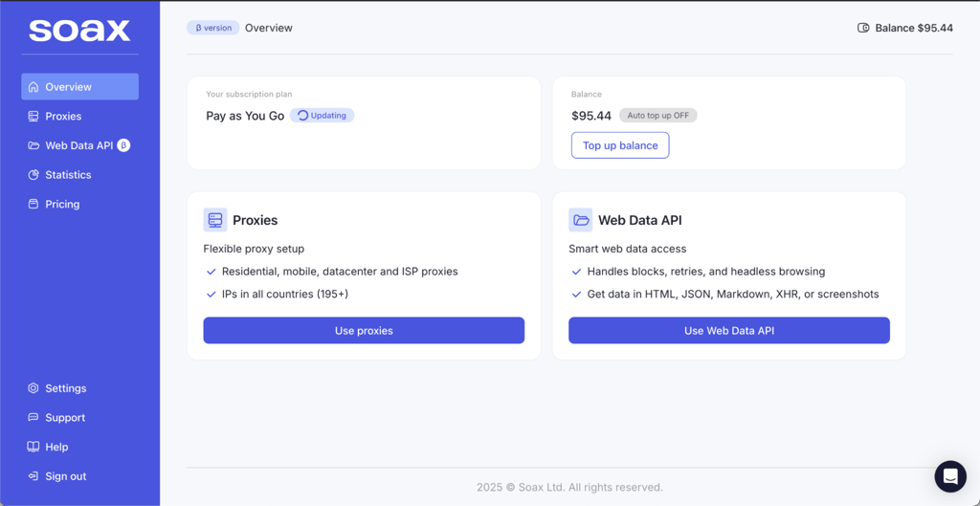Click the Overview page title in header
Viewport: 980px width, 506px height.
(x=269, y=28)
